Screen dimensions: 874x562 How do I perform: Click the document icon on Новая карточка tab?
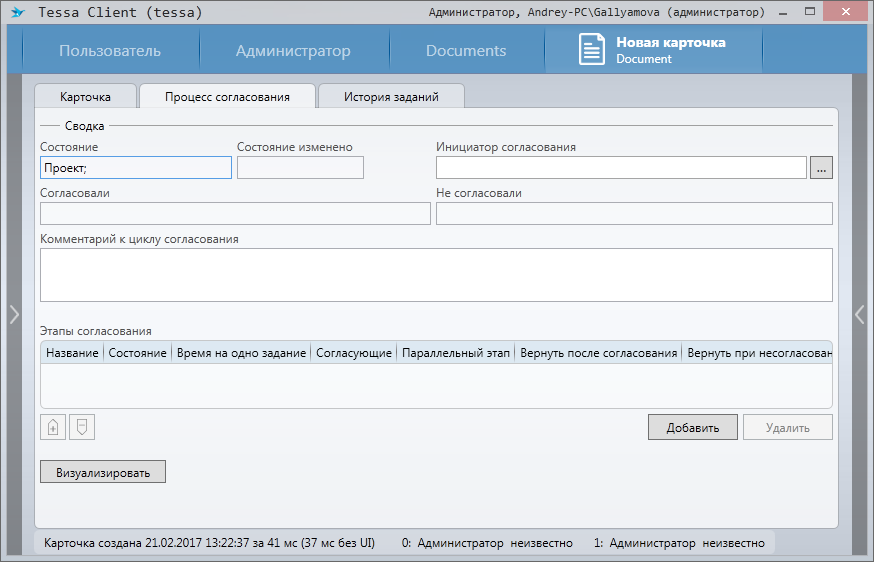[592, 50]
